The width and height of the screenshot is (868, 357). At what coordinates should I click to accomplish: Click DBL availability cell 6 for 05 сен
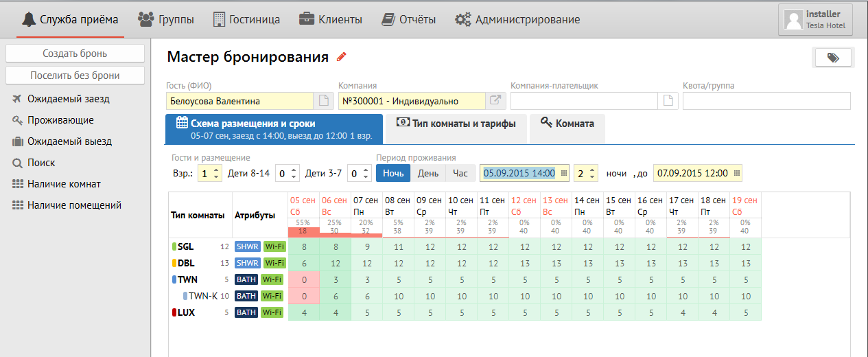(x=303, y=263)
